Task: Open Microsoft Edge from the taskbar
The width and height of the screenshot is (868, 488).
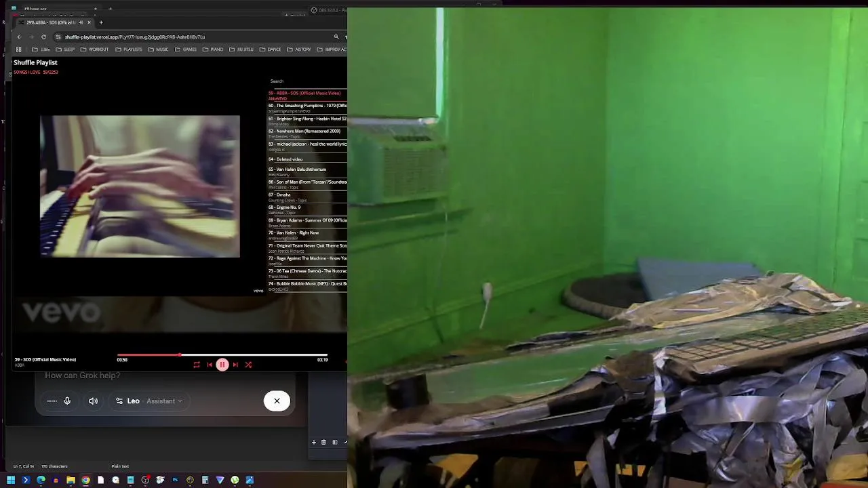Action: coord(41,480)
